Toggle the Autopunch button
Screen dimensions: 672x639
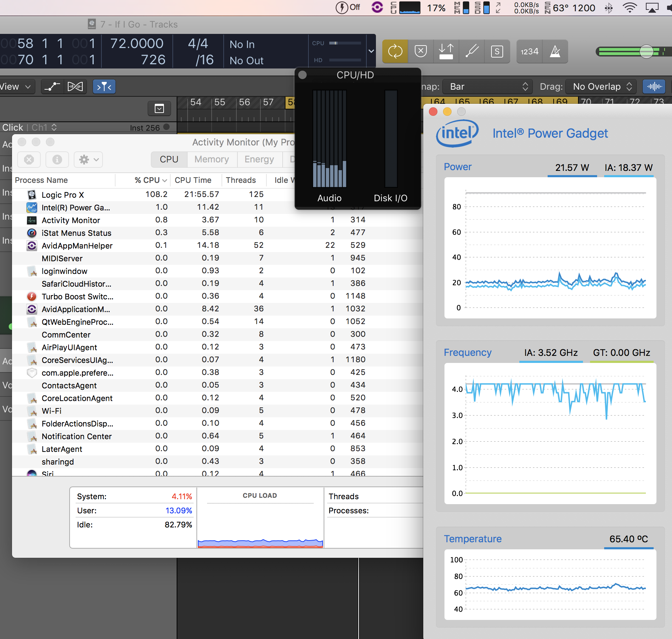tap(446, 52)
